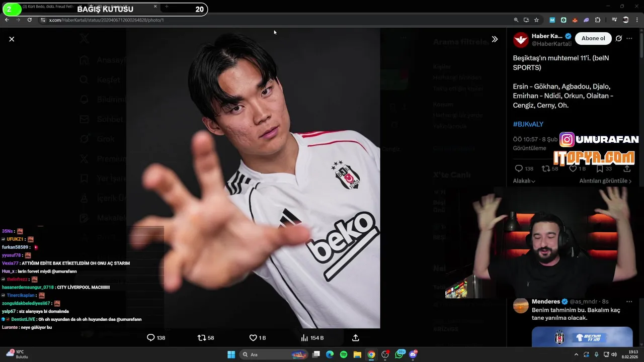Toggle like heart below the photo
This screenshot has height=362, width=644.
click(253, 338)
